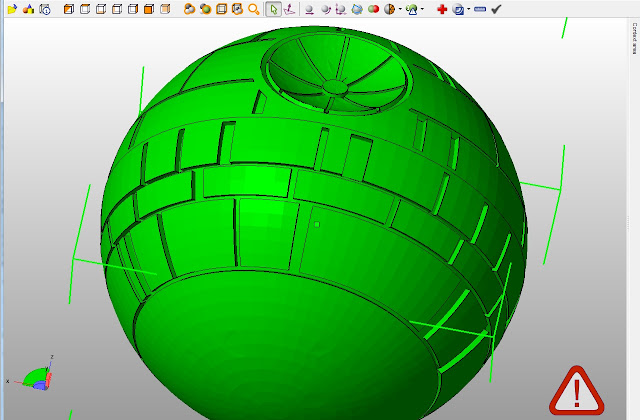Screen dimensions: 640x420
Task: Select the solid orange cube view
Action: coord(149,9)
